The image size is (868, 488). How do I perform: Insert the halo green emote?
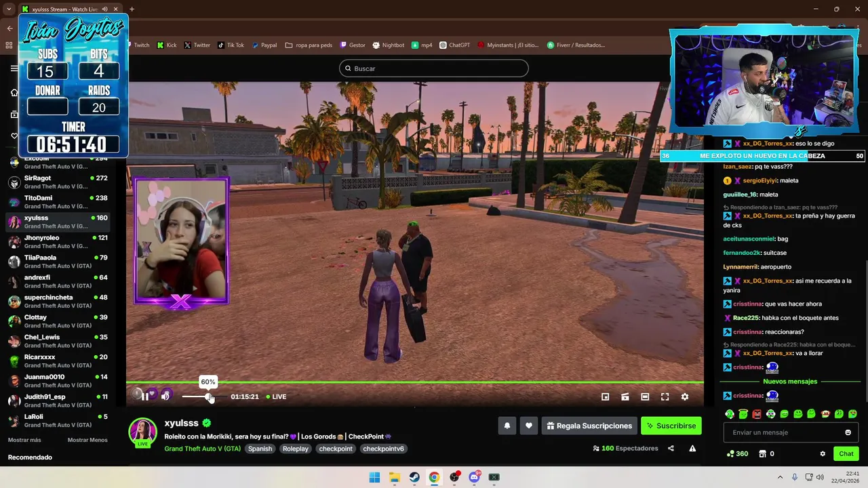[x=743, y=413]
